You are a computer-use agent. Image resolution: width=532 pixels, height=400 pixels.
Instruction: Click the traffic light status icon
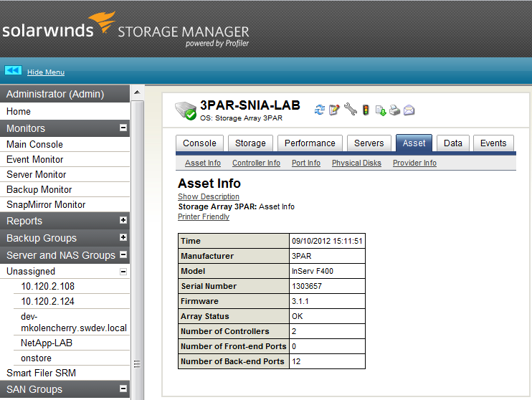366,110
